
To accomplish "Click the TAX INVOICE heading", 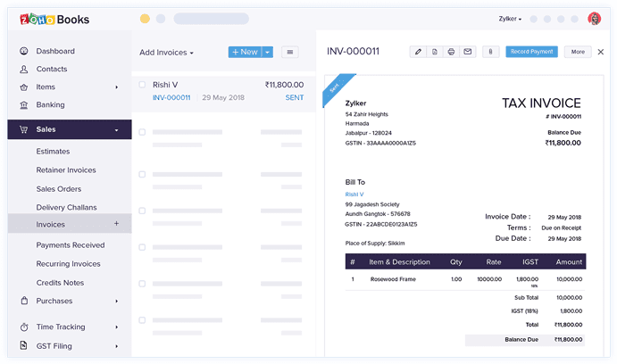I will [x=541, y=103].
